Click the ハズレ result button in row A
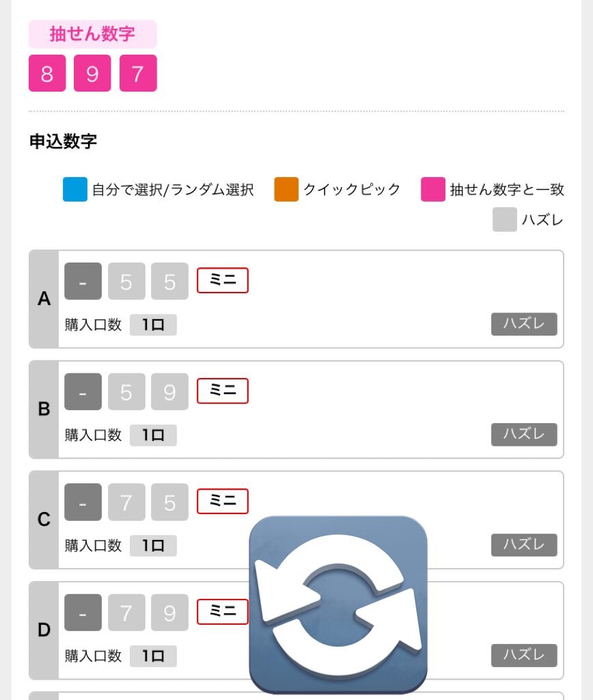 [x=524, y=324]
